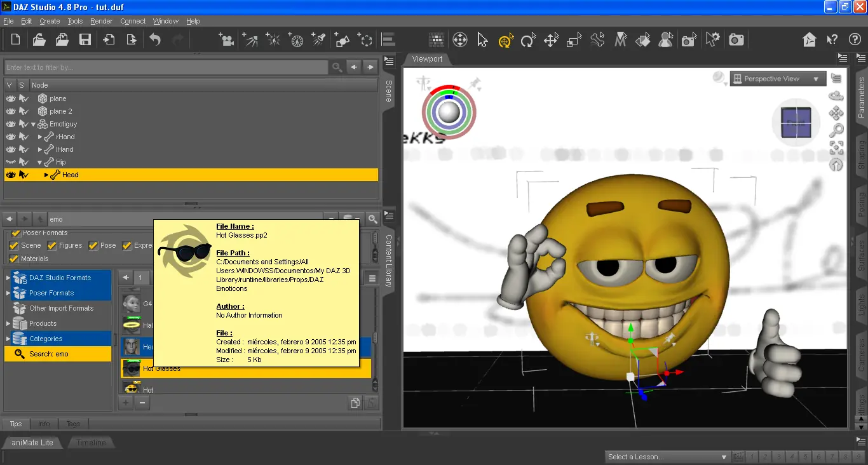Image resolution: width=868 pixels, height=465 pixels.
Task: Disable the Materials filter checkbox
Action: [15, 259]
